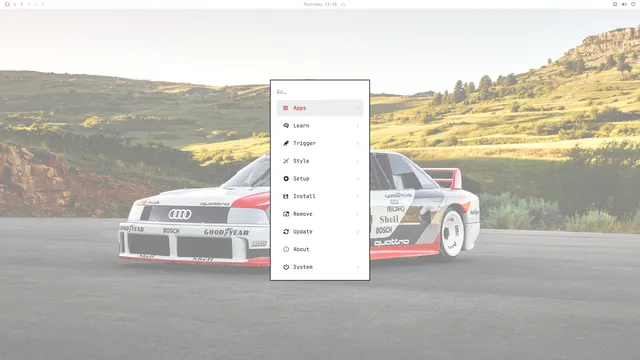640x360 pixels.
Task: Click the Setup gear icon
Action: [286, 179]
